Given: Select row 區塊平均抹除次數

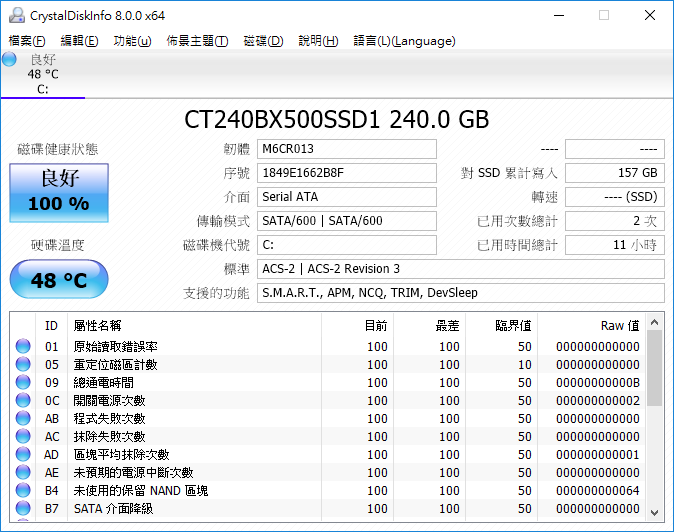Looking at the screenshot, I should pyautogui.click(x=328, y=455).
